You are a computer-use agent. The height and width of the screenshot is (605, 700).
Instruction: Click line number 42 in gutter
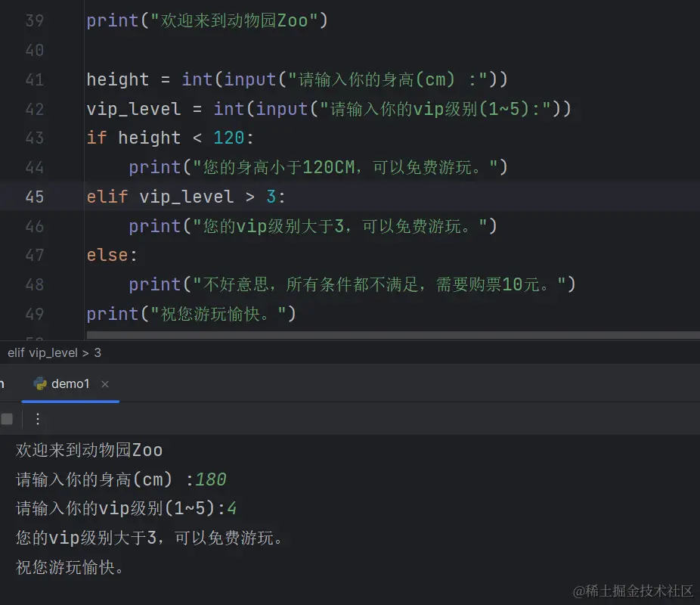[x=34, y=109]
